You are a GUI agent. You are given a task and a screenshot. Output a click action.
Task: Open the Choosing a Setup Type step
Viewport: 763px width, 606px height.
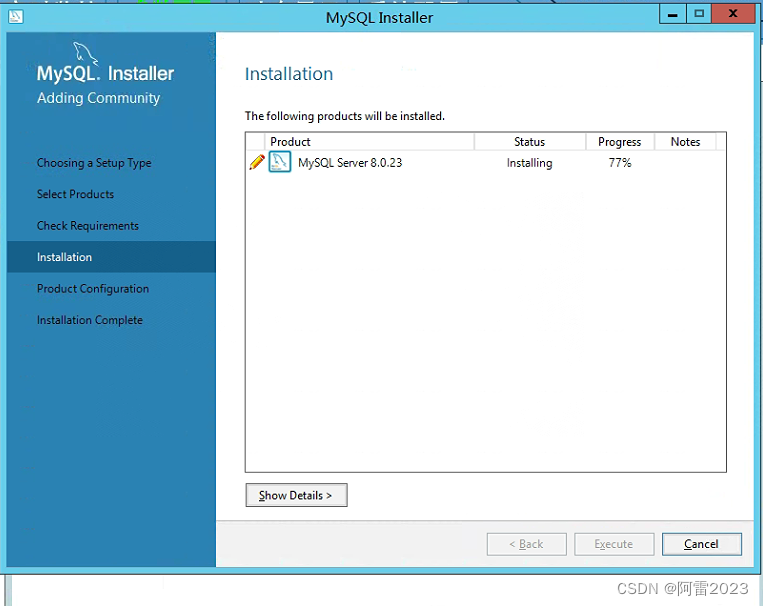(x=94, y=163)
